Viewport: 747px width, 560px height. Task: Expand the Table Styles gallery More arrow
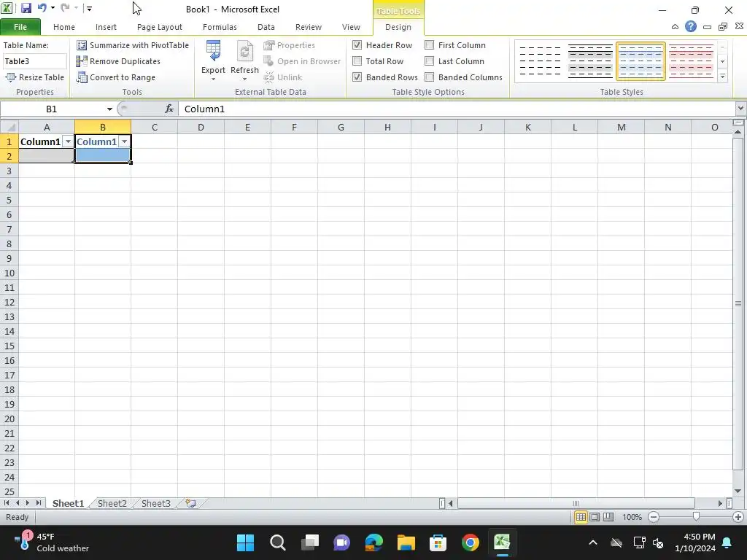click(x=723, y=76)
